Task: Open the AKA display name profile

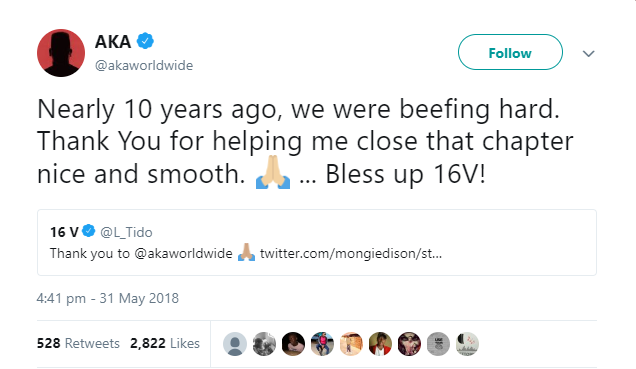Action: coord(113,41)
